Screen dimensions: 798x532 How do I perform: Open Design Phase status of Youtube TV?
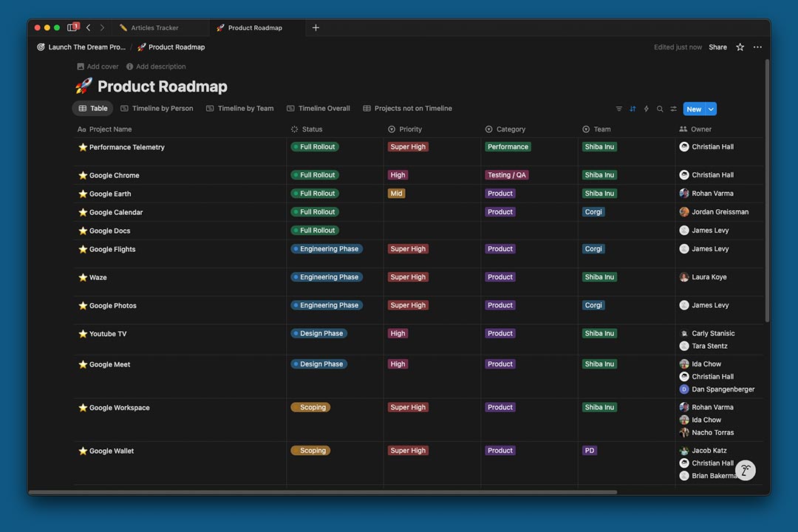coord(318,333)
